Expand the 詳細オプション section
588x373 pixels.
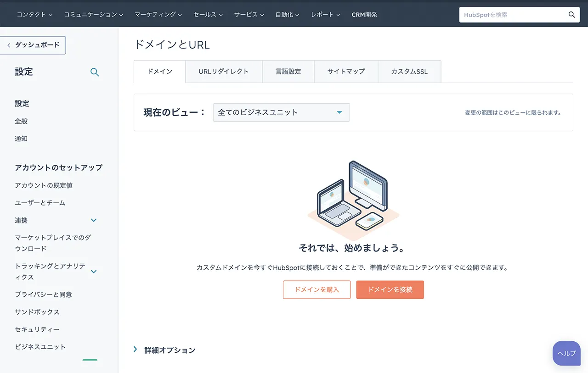tap(164, 350)
